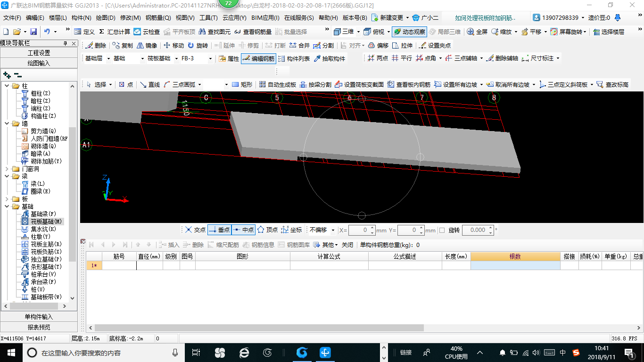Image resolution: width=644 pixels, height=362 pixels.
Task: Run 云检查 cloud check
Action: click(x=147, y=32)
